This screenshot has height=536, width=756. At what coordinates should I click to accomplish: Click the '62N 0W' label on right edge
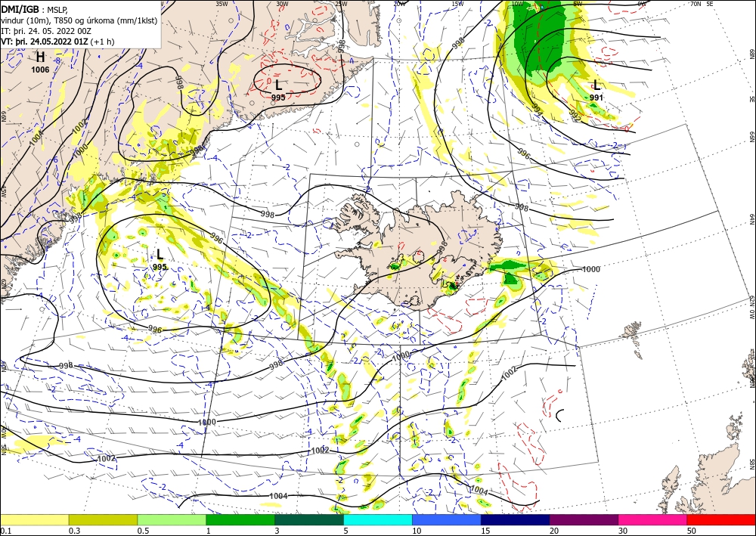tap(751, 308)
